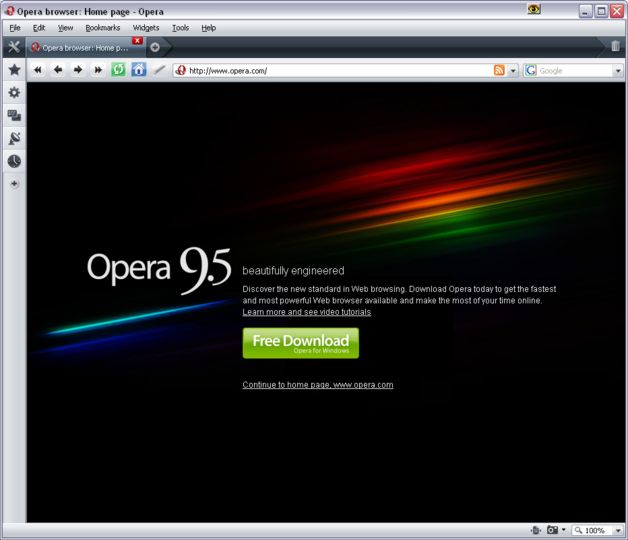The width and height of the screenshot is (628, 540).
Task: Click the site icon in address bar
Action: pyautogui.click(x=181, y=71)
